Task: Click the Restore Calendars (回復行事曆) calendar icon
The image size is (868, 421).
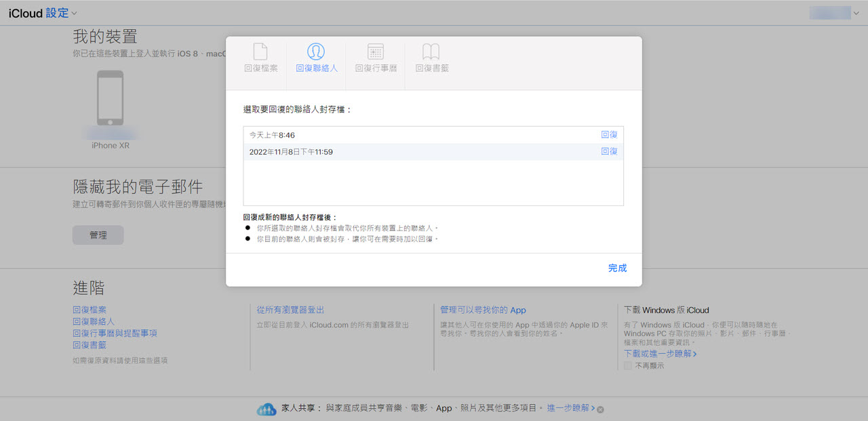Action: (376, 52)
